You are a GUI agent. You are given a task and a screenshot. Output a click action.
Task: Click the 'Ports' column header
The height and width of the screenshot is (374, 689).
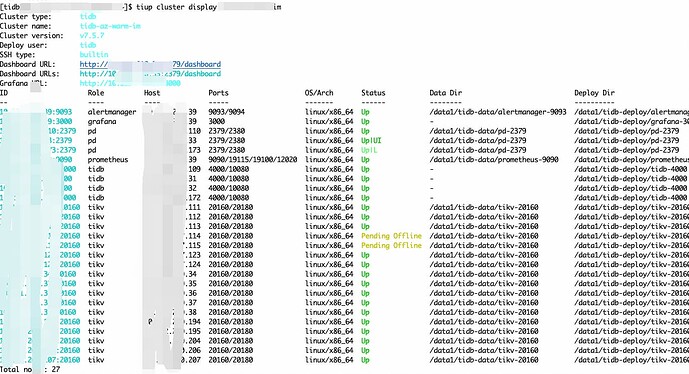218,93
